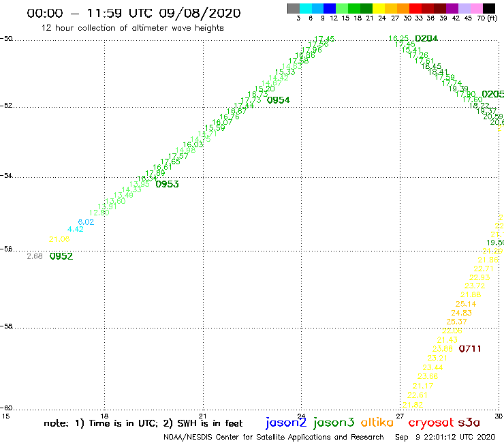Click the 21.82 wave height value
This screenshot has height=443, width=504.
click(413, 405)
